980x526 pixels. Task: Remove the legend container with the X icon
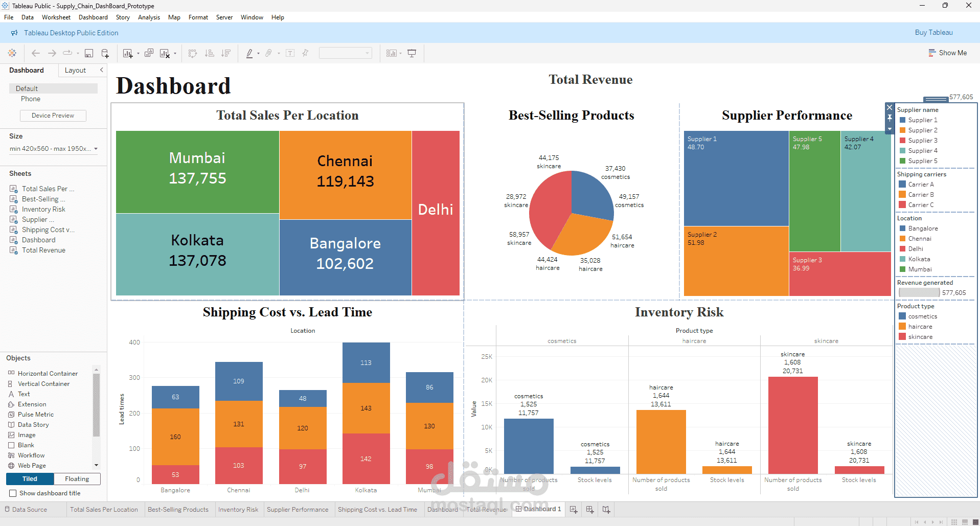pos(890,108)
